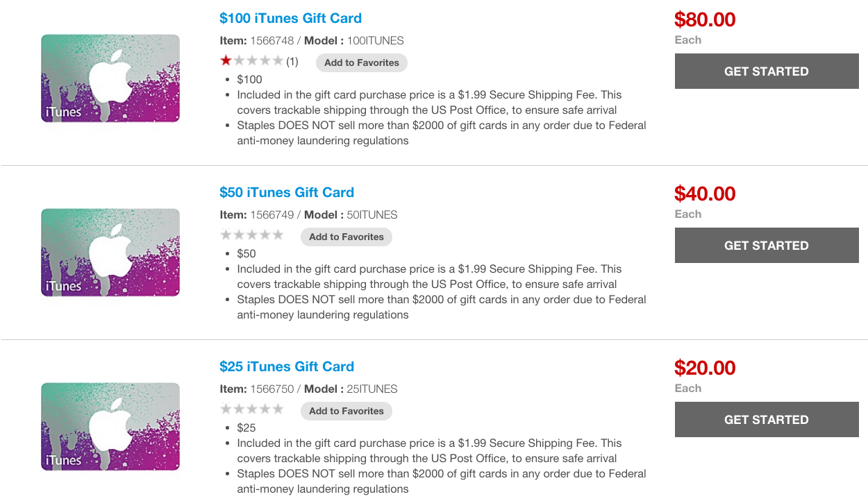The width and height of the screenshot is (868, 501).
Task: Add the $100 iTunes Gift Card to Favorites
Action: click(x=361, y=62)
